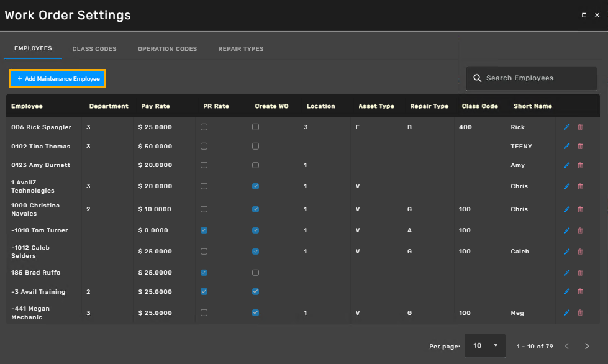The width and height of the screenshot is (608, 364).
Task: Disable Create WO for -1012 Caleb Selders
Action: 255,252
